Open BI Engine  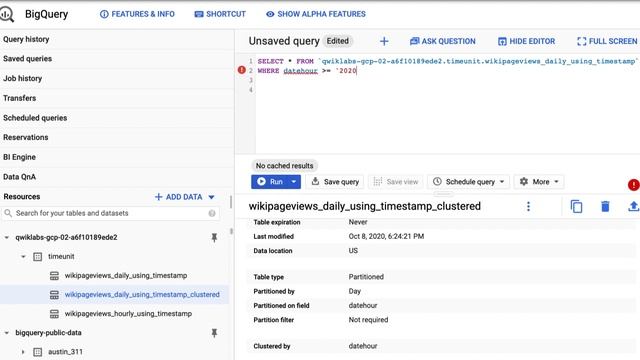pyautogui.click(x=19, y=157)
